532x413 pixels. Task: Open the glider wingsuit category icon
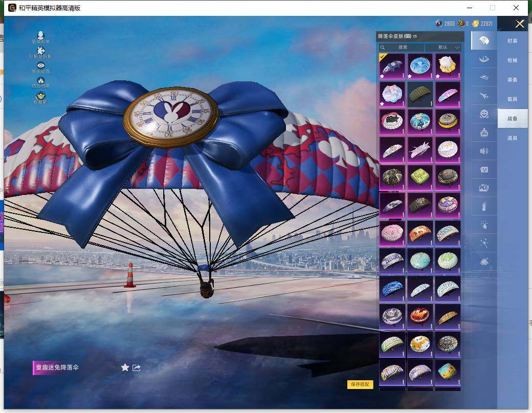pyautogui.click(x=483, y=59)
